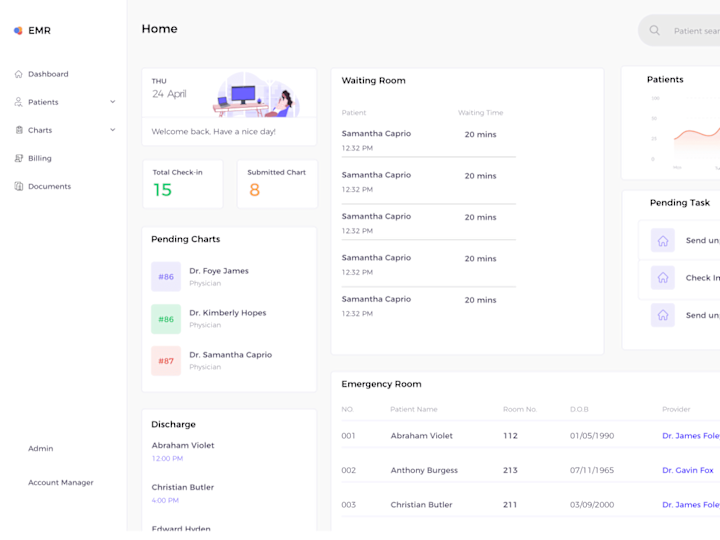The width and height of the screenshot is (720, 540).
Task: Click emergency row number 001
Action: pos(348,435)
